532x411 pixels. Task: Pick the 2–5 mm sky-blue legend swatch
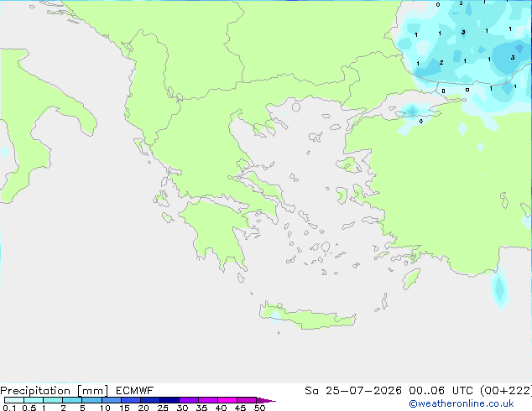tap(72, 400)
